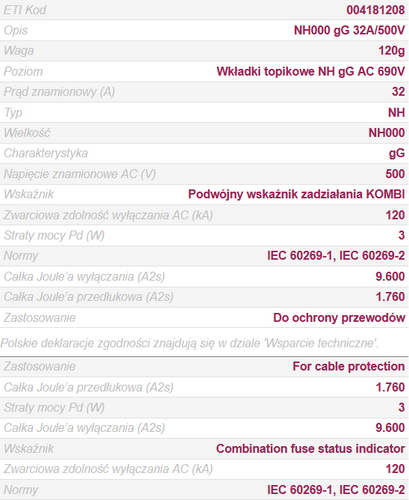Select Podwójny wskaźnik zadziałania KOMBI text
The image size is (409, 500).
click(x=296, y=194)
